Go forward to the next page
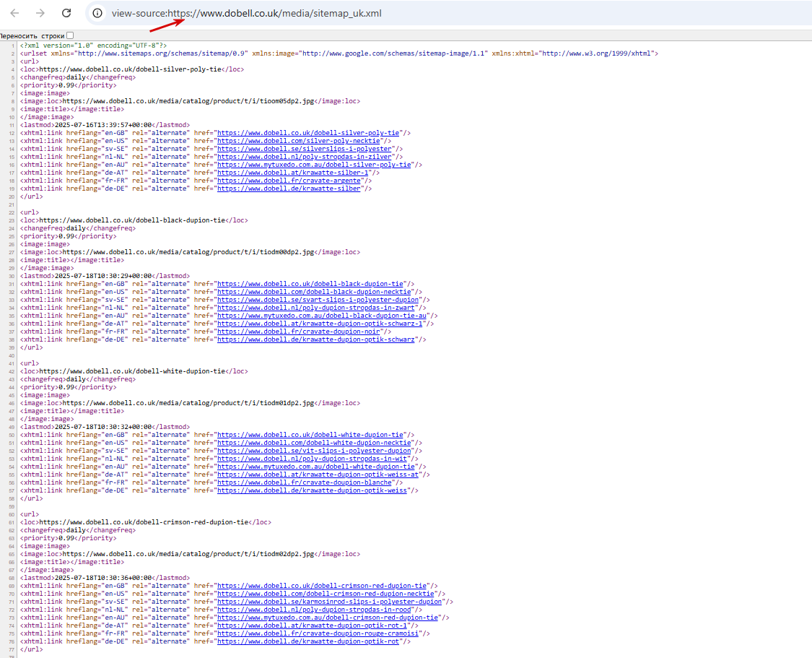The width and height of the screenshot is (812, 658). tap(40, 13)
